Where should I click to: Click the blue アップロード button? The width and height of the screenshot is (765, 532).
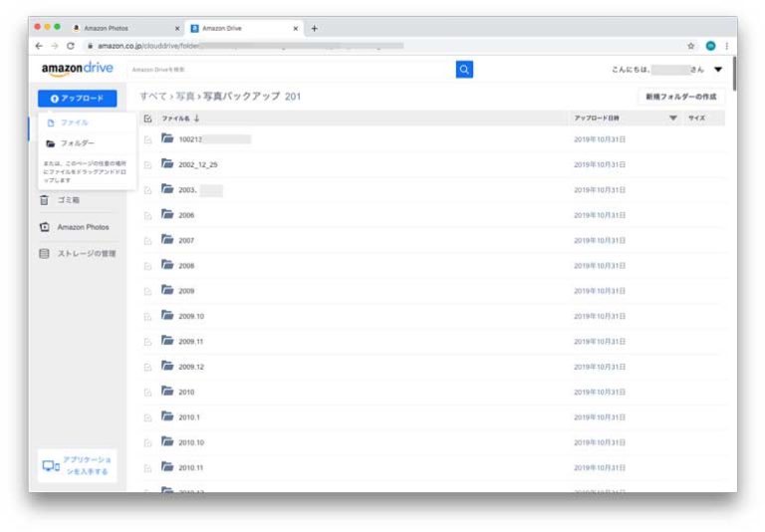tap(78, 98)
